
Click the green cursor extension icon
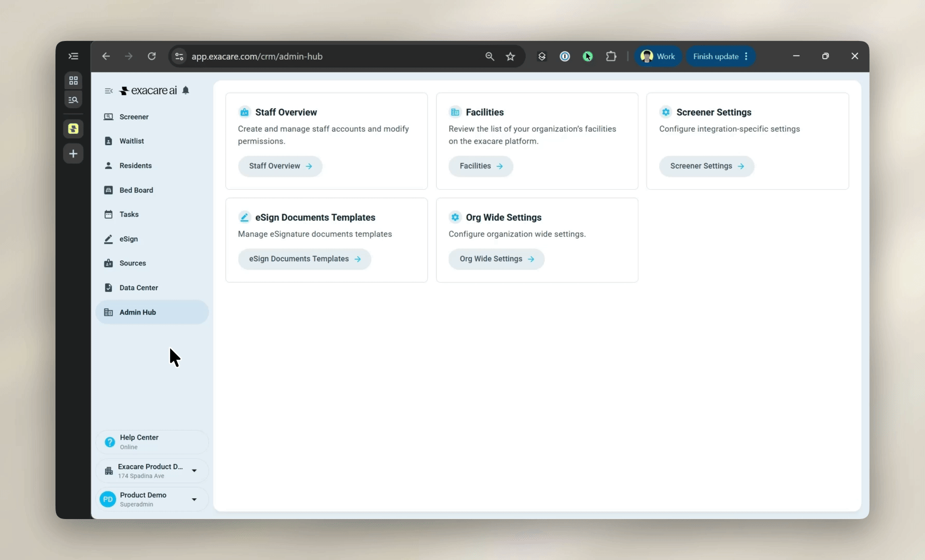click(x=587, y=56)
